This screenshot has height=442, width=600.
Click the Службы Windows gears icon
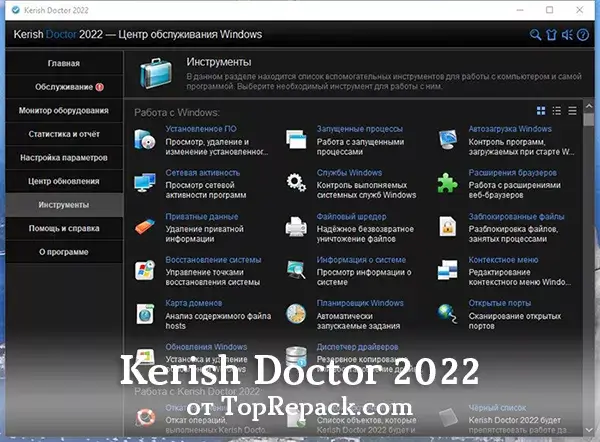296,183
